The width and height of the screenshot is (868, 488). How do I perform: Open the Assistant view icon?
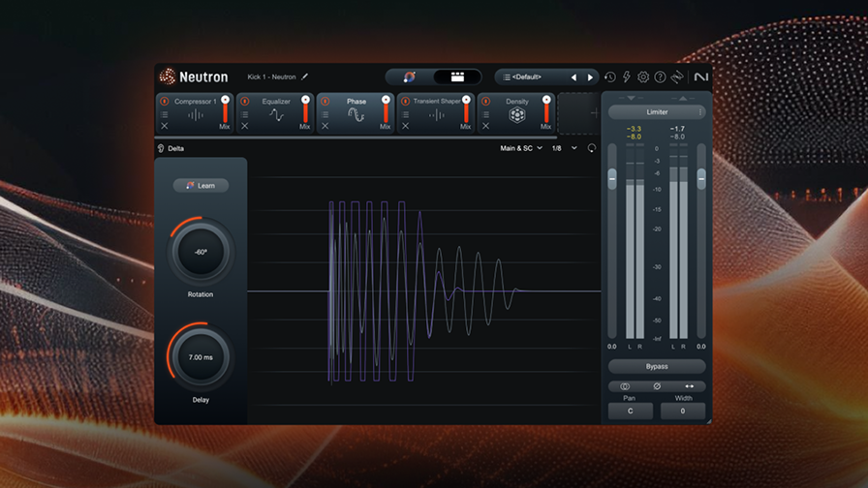[409, 76]
